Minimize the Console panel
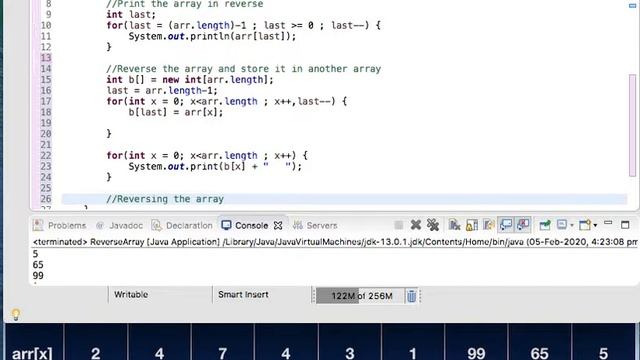 click(608, 223)
